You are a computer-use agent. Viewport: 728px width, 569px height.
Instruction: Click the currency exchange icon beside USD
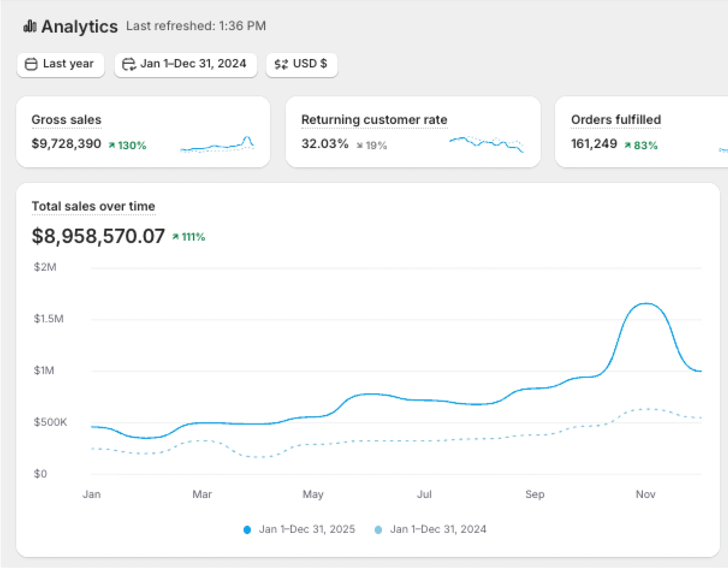point(281,64)
